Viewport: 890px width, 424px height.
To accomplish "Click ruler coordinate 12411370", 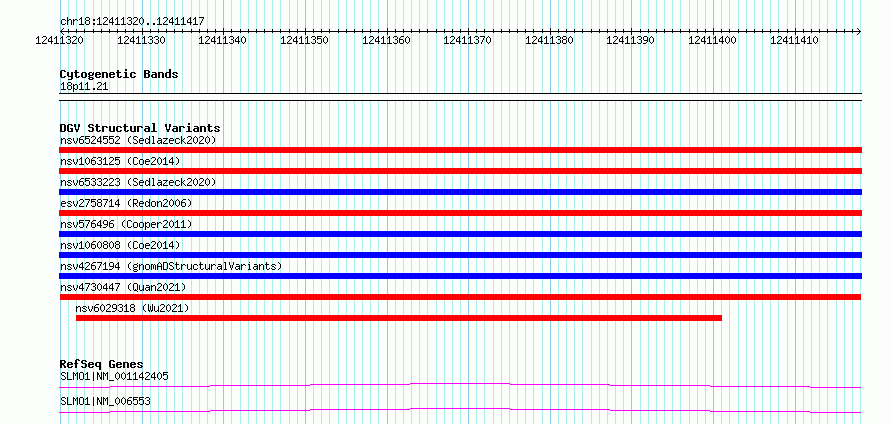I will coord(468,40).
